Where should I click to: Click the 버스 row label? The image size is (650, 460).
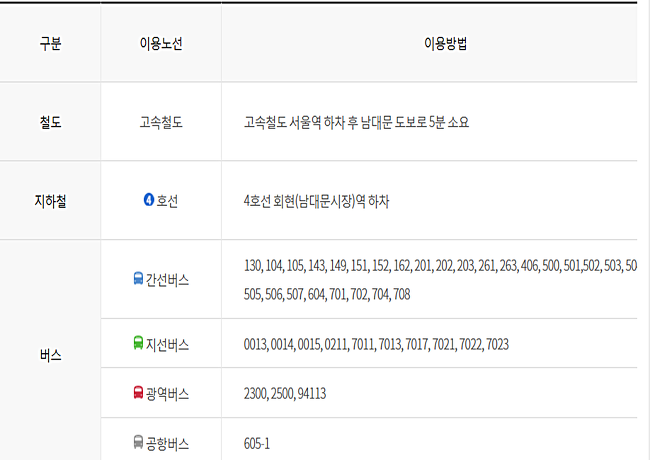pyautogui.click(x=50, y=355)
